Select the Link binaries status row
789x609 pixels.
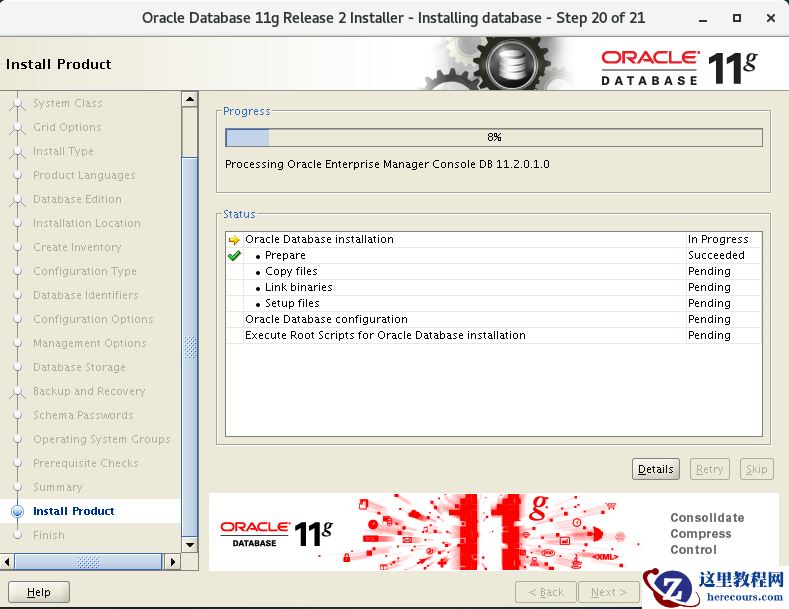click(x=494, y=287)
